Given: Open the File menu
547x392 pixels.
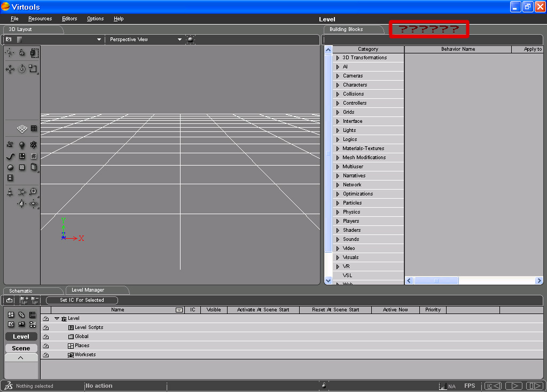Looking at the screenshot, I should pos(14,19).
